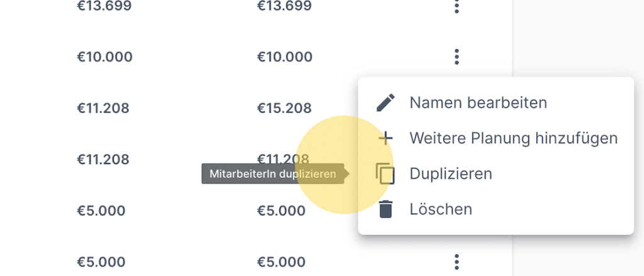Click the €11.208 value left of €15.208
Viewport: 644px width, 276px height.
tap(103, 108)
